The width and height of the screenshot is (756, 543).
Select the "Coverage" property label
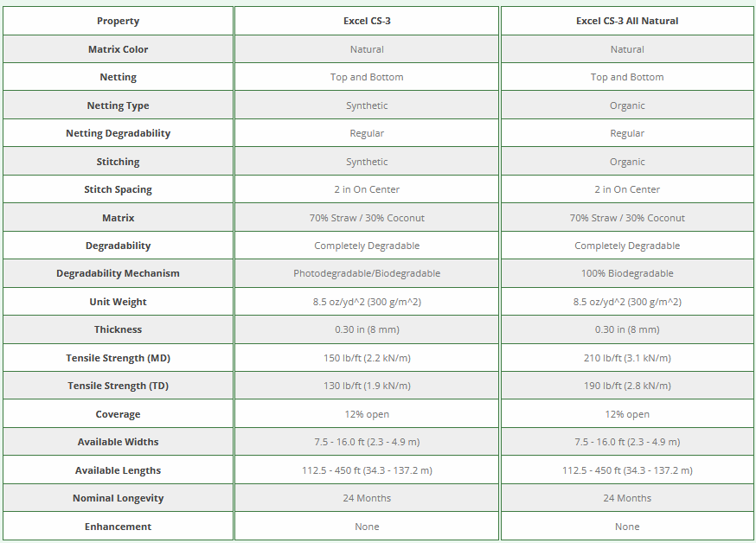pyautogui.click(x=118, y=414)
